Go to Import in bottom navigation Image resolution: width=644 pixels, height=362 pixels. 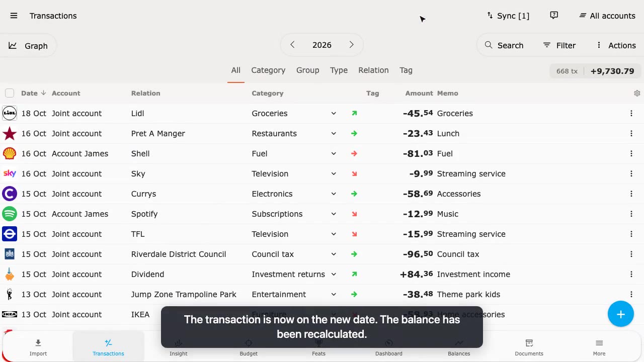(x=38, y=347)
